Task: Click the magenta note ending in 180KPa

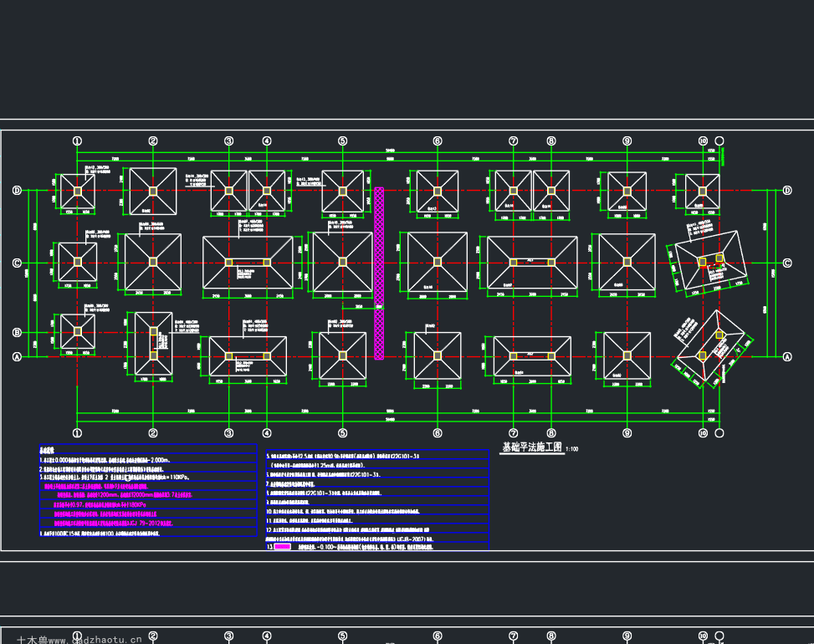Action: click(100, 504)
